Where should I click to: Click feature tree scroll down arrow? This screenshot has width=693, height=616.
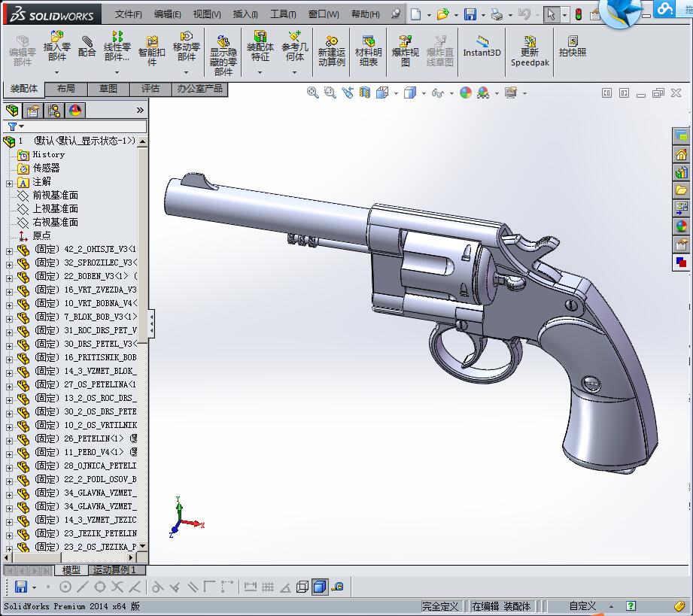point(142,546)
